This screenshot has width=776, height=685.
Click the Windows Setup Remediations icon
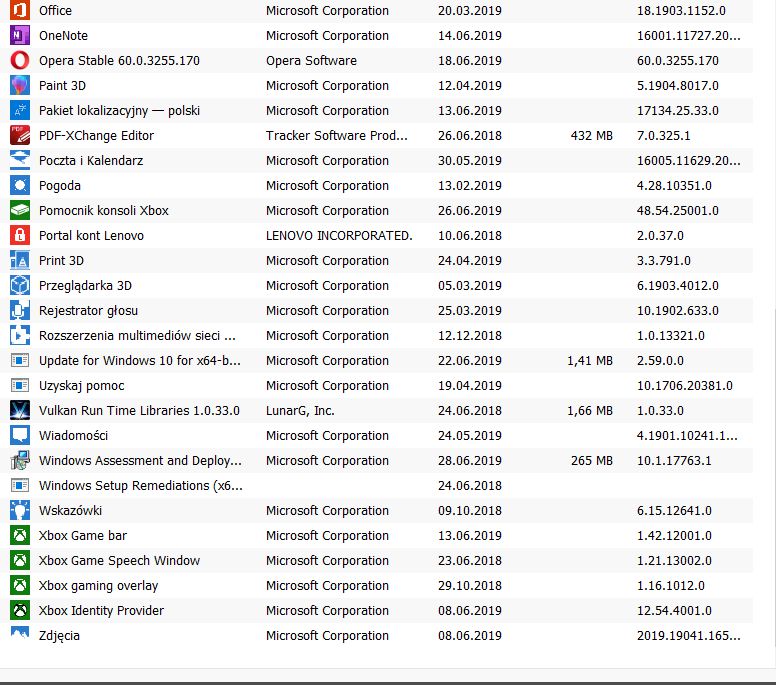[20, 486]
